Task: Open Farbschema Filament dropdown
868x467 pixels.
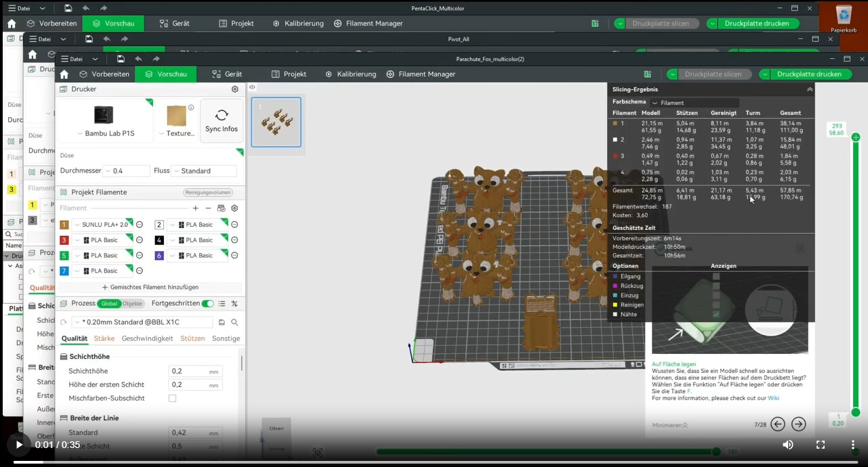Action: 695,103
